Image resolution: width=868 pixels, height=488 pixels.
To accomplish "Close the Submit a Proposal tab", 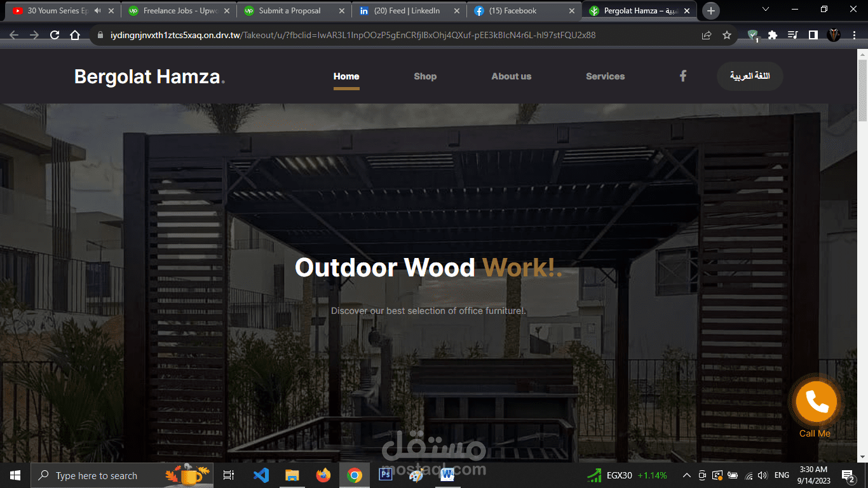I will coord(342,11).
